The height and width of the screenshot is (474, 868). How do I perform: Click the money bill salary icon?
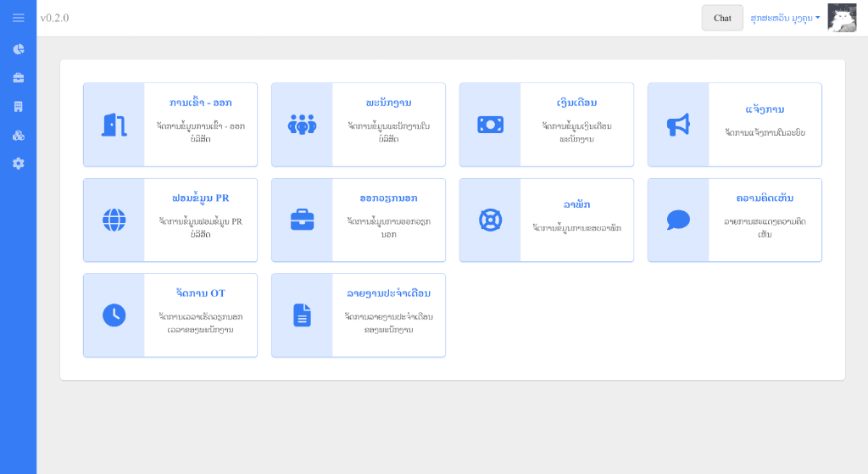[x=491, y=125]
